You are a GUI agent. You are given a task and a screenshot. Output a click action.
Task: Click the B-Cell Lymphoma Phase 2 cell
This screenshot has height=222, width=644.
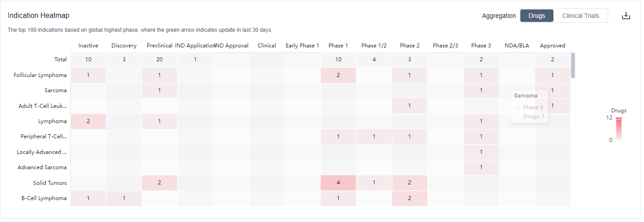pos(410,198)
